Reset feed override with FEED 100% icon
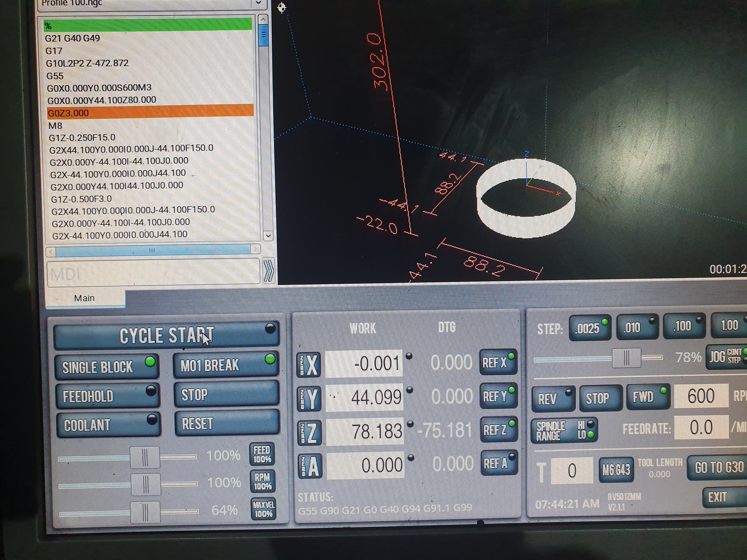 coord(262,454)
